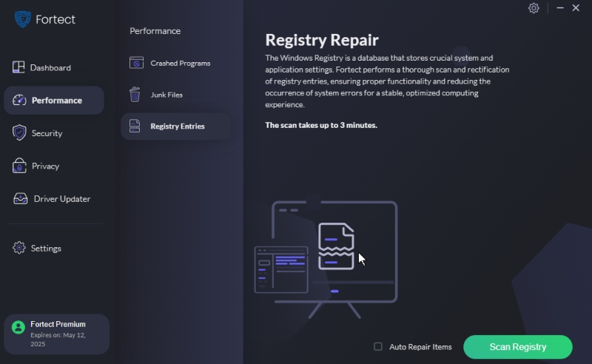Click the Security shield icon

[19, 132]
